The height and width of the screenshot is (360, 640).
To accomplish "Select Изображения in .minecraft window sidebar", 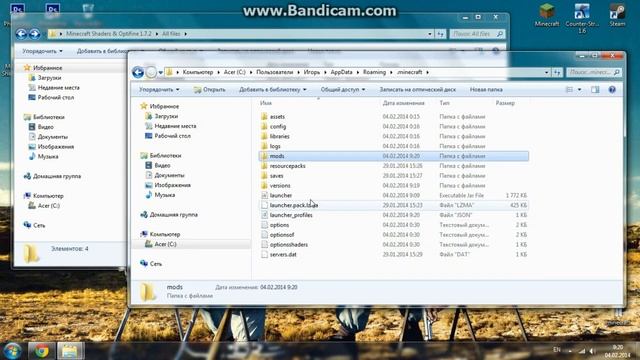I will (x=172, y=185).
